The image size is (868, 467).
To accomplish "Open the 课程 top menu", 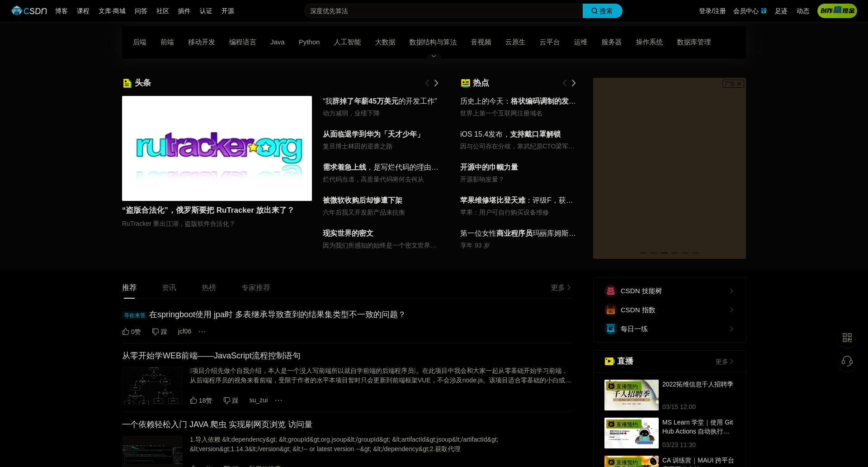I will 83,11.
